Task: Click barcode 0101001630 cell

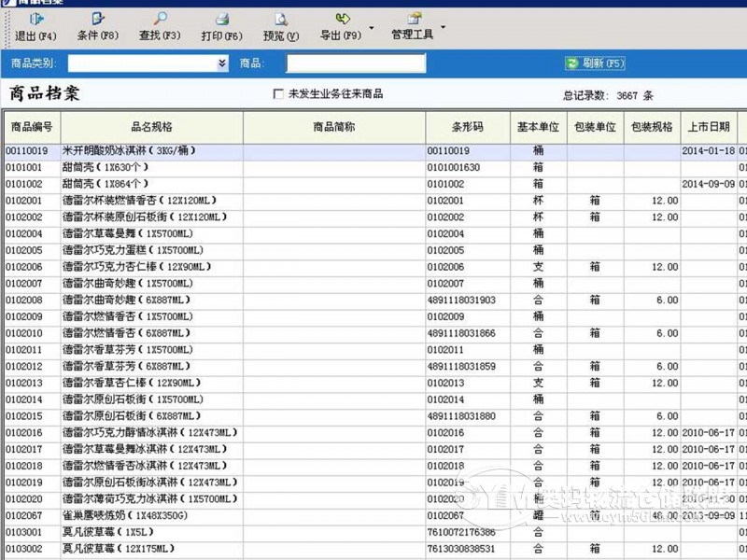Action: (x=468, y=168)
